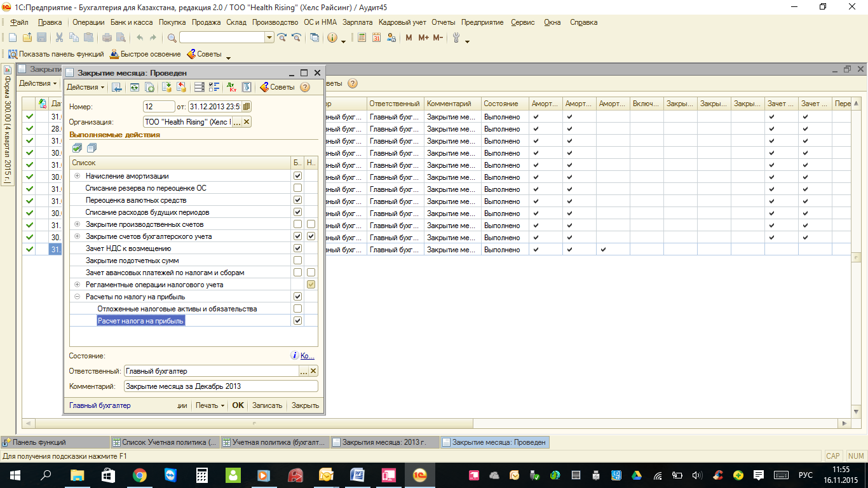Open the yellow information icon in main toolbar

[x=332, y=37]
